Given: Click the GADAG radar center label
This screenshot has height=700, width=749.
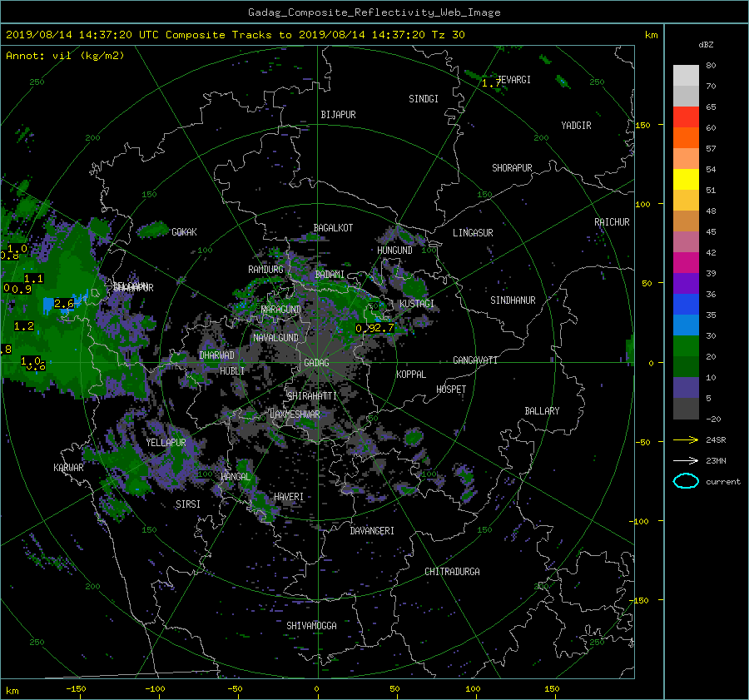Looking at the screenshot, I should (316, 363).
